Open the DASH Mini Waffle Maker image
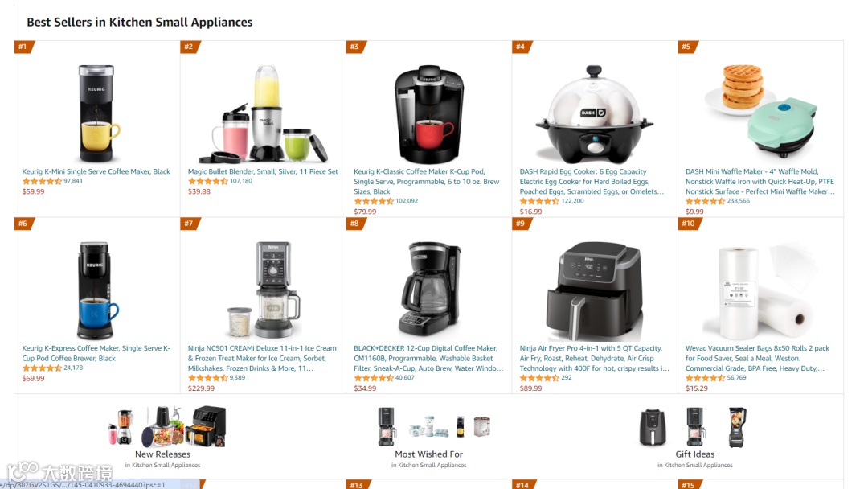Screen dimensions: 868x489 pos(760,111)
